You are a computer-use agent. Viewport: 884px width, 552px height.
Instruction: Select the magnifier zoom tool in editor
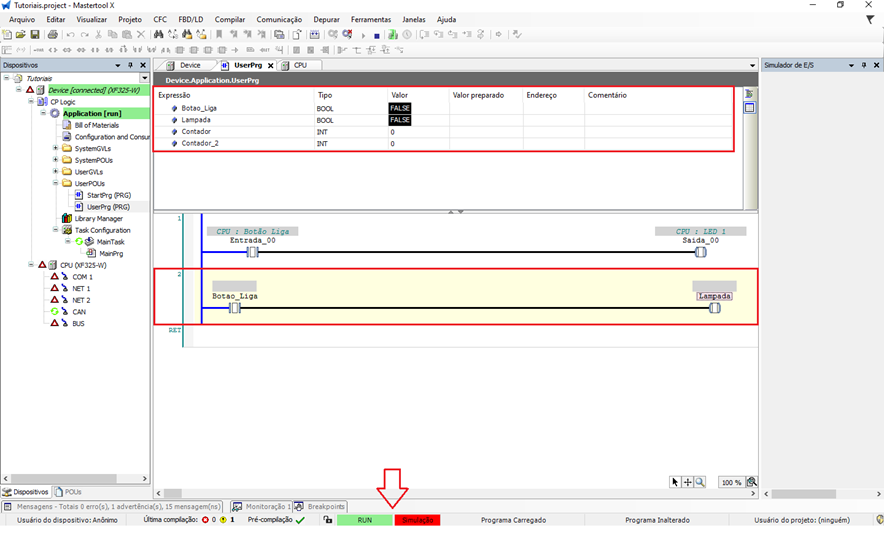(700, 482)
